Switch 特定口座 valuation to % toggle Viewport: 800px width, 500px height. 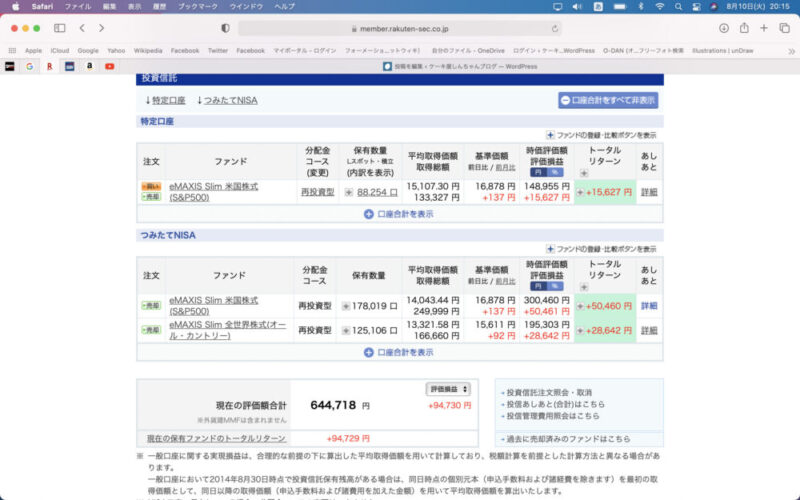[x=555, y=172]
